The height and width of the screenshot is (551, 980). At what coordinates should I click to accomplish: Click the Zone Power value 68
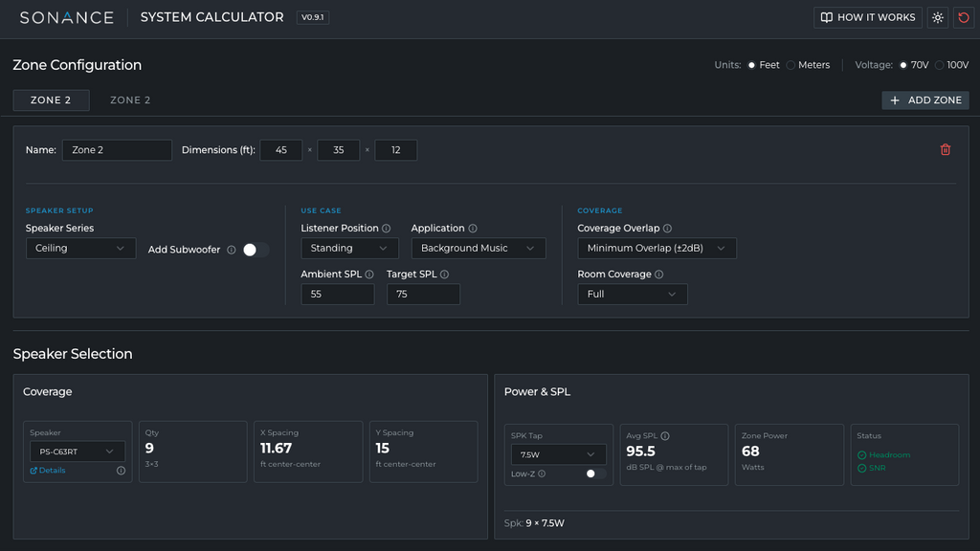click(750, 452)
